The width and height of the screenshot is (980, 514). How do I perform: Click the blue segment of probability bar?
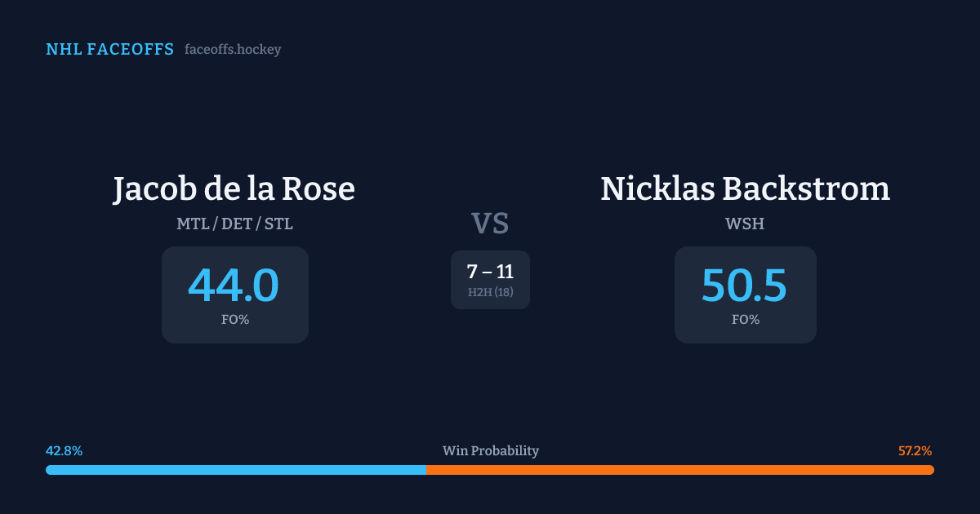235,470
